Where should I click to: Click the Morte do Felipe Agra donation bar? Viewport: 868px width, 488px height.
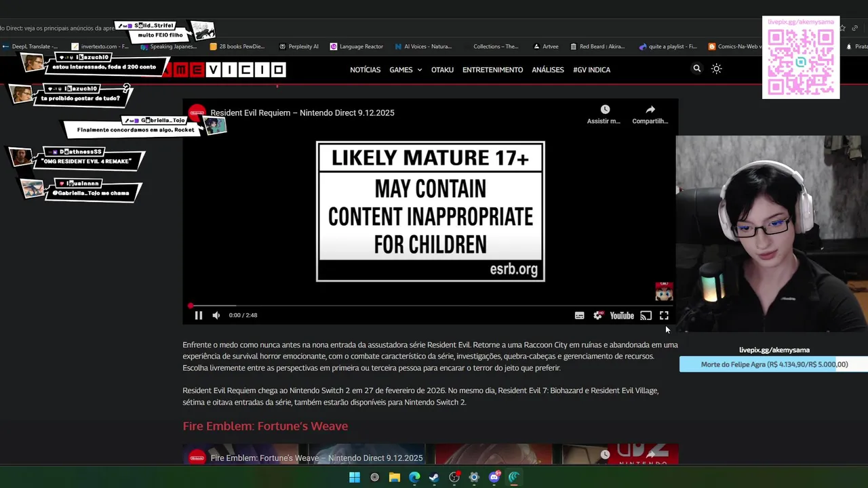pyautogui.click(x=774, y=365)
